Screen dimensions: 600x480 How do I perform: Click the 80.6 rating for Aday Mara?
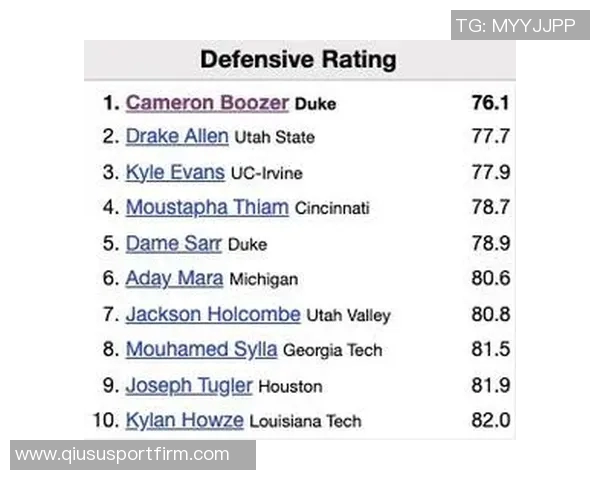(490, 279)
